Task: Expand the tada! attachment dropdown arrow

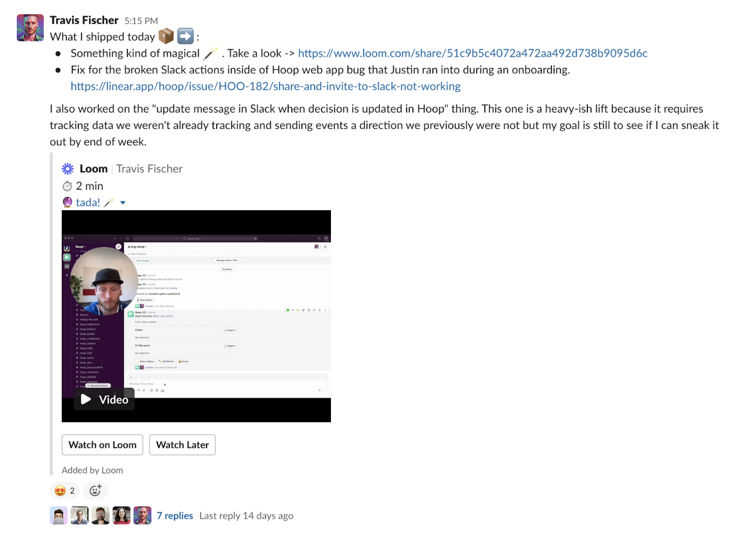Action: [x=123, y=203]
